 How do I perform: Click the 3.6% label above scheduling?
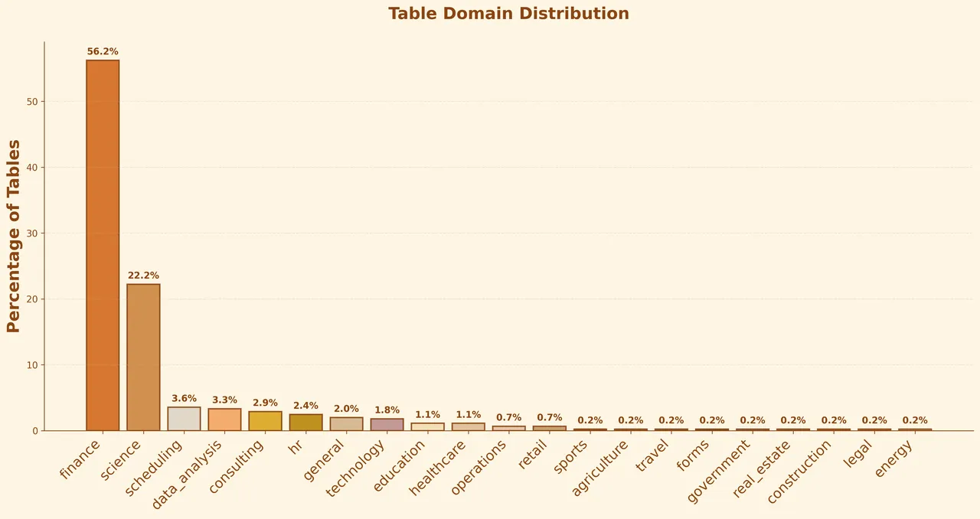[x=184, y=399]
